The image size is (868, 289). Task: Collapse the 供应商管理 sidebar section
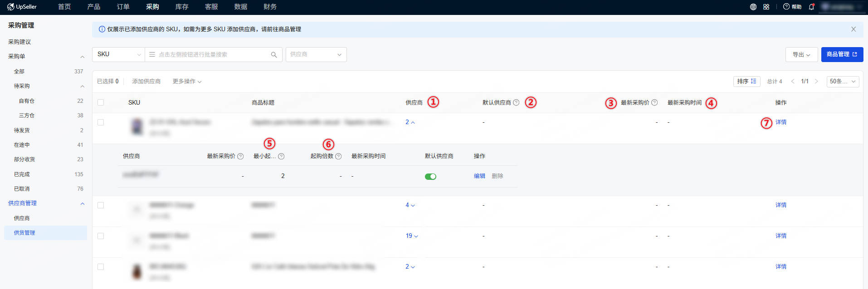click(82, 203)
